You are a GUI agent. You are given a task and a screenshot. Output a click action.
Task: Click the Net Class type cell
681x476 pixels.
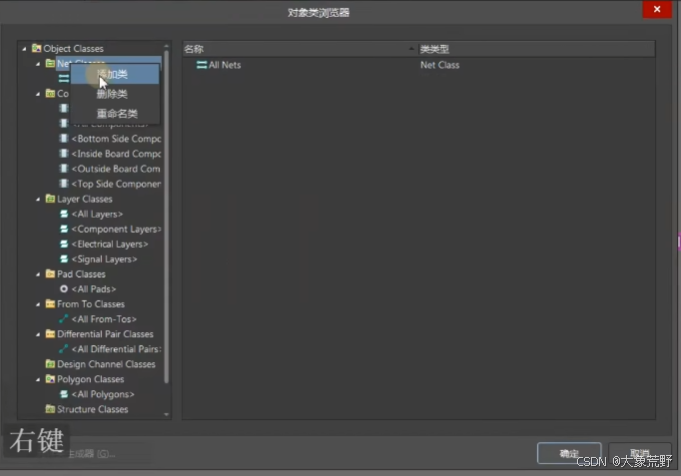tap(440, 65)
